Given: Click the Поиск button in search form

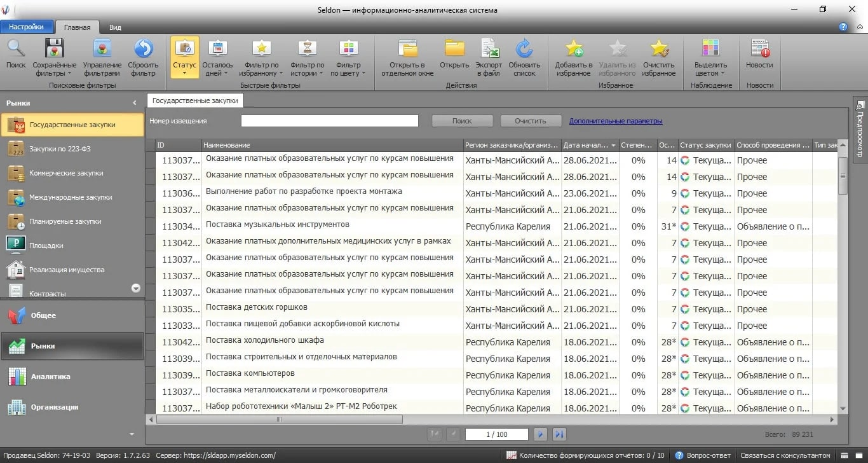Looking at the screenshot, I should (x=463, y=121).
